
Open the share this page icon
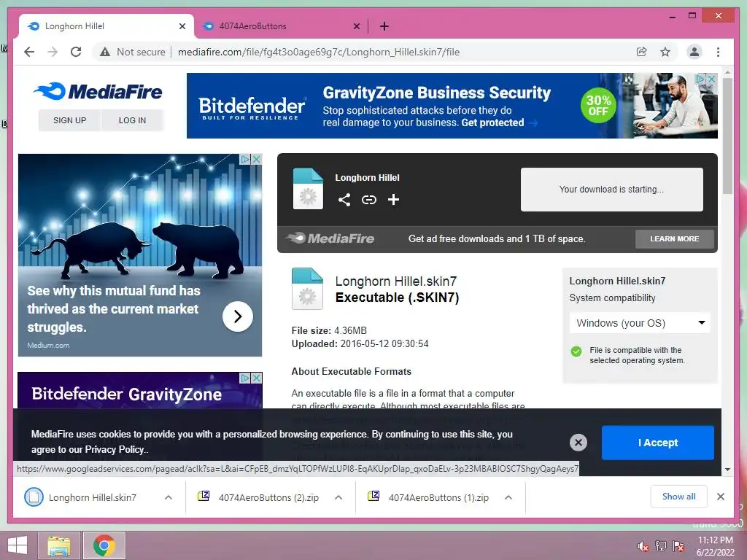[x=642, y=52]
